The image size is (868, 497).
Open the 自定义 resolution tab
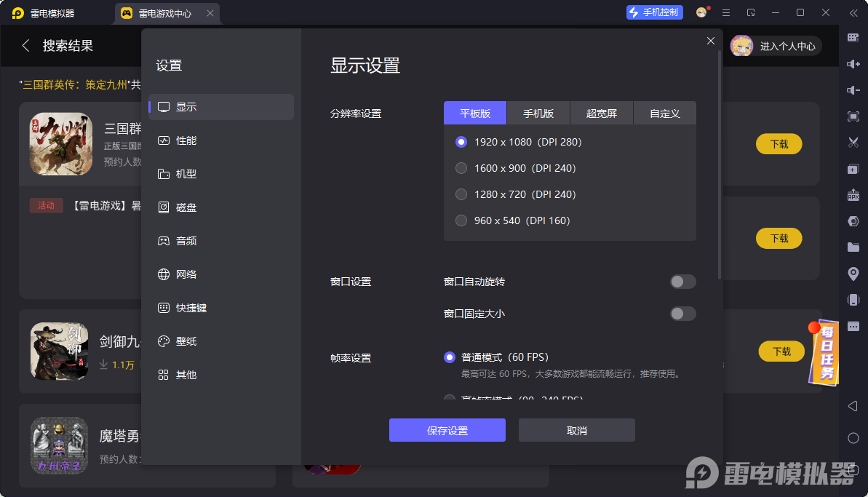tap(664, 113)
